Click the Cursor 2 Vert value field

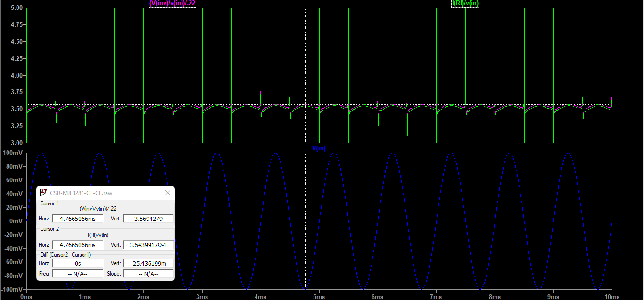(148, 245)
